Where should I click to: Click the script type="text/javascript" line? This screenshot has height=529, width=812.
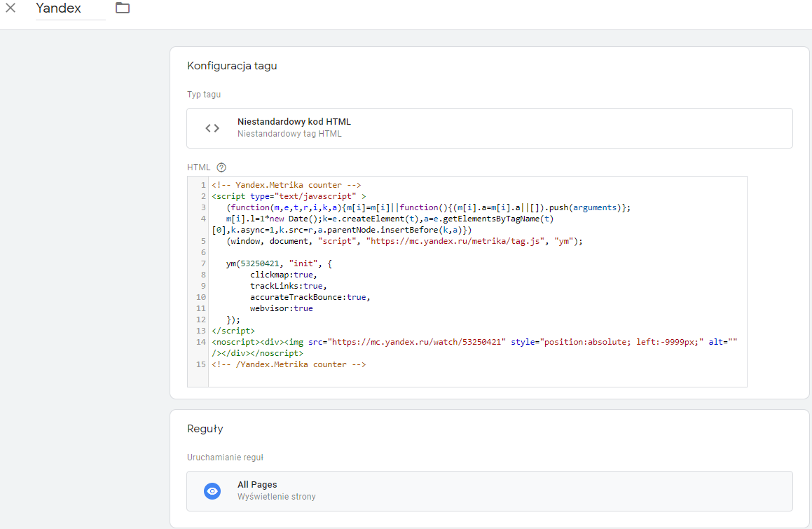289,196
